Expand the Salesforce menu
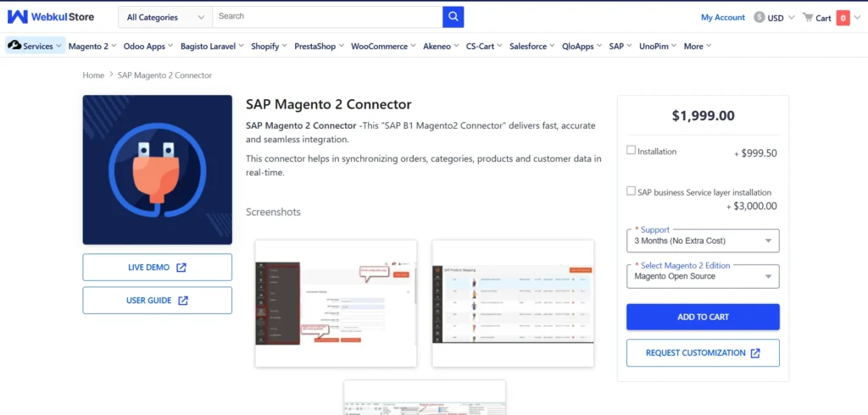The image size is (868, 415). pos(532,47)
